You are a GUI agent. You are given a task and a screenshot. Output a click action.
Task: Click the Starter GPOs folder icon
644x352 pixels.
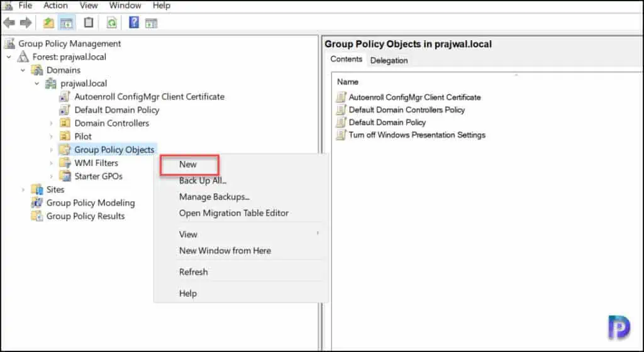tap(65, 176)
